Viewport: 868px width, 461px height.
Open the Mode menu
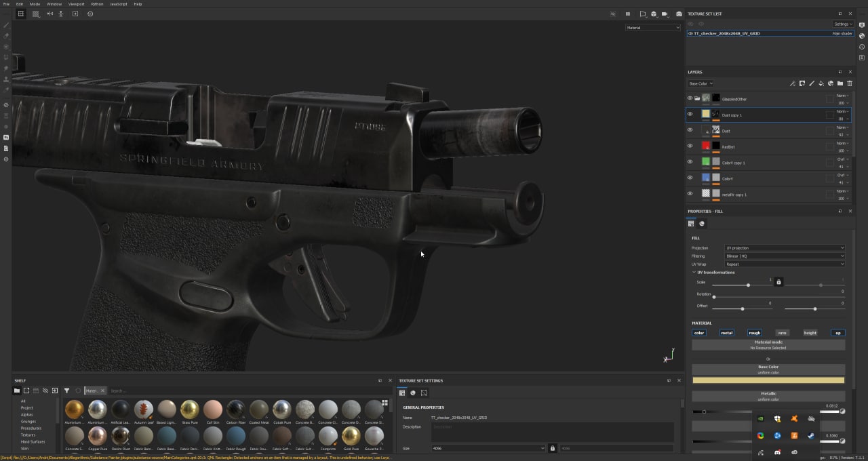(x=35, y=4)
